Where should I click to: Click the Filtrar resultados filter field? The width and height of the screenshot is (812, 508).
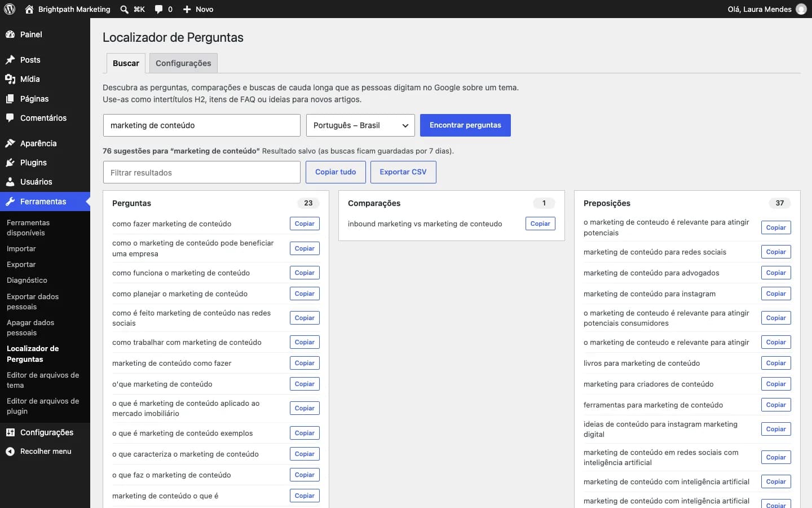click(x=202, y=172)
